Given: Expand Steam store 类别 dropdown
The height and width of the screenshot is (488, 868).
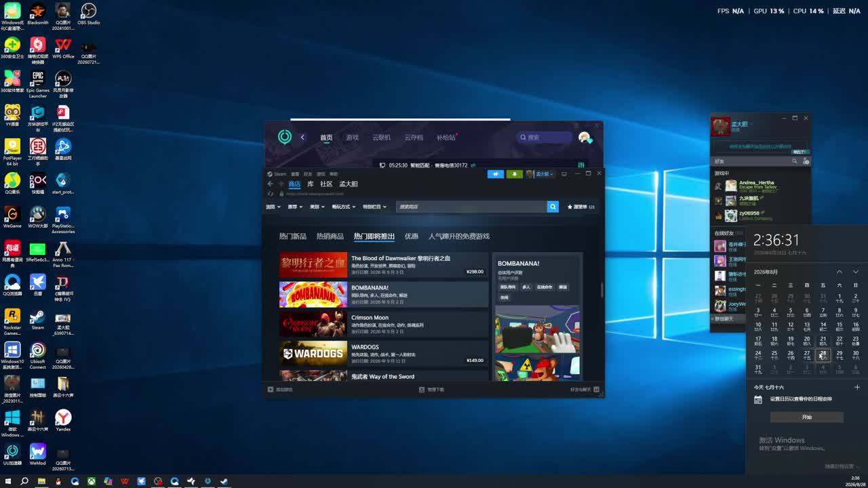Looking at the screenshot, I should click(x=317, y=207).
